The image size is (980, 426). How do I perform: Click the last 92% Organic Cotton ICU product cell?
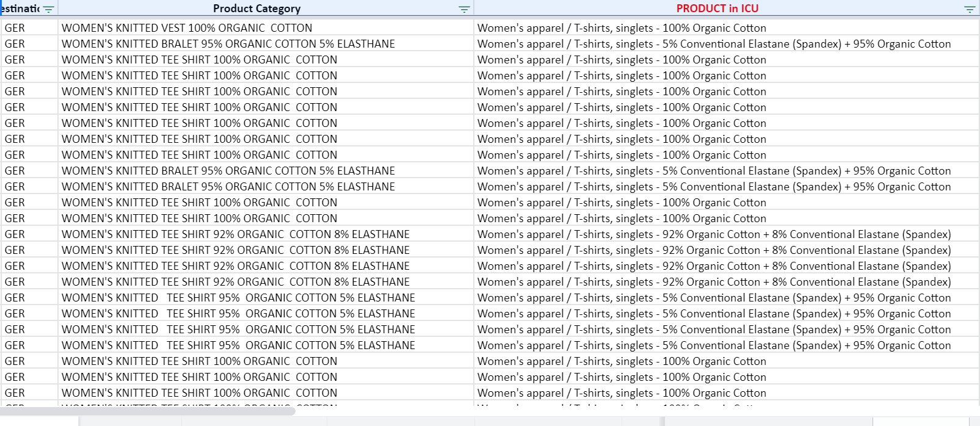[714, 282]
